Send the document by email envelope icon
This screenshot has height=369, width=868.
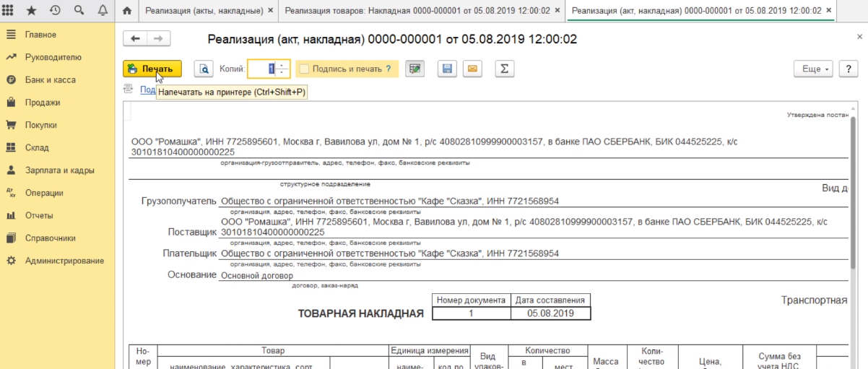(472, 69)
